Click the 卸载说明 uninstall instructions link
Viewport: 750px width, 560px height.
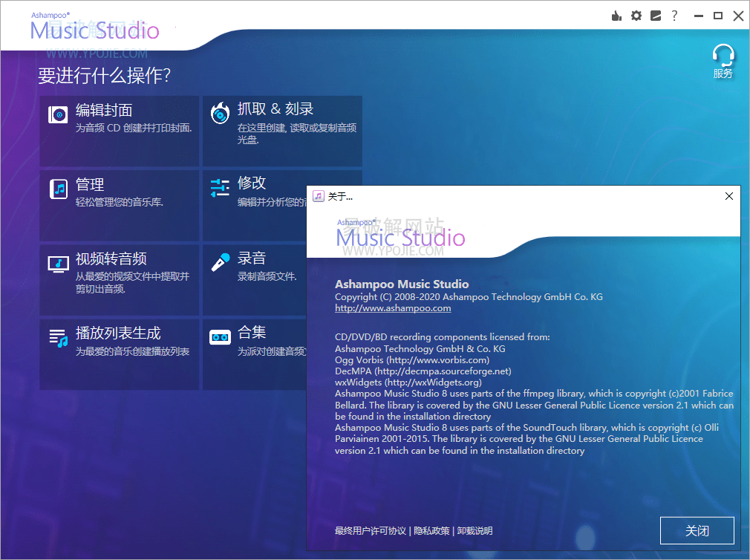click(x=475, y=530)
